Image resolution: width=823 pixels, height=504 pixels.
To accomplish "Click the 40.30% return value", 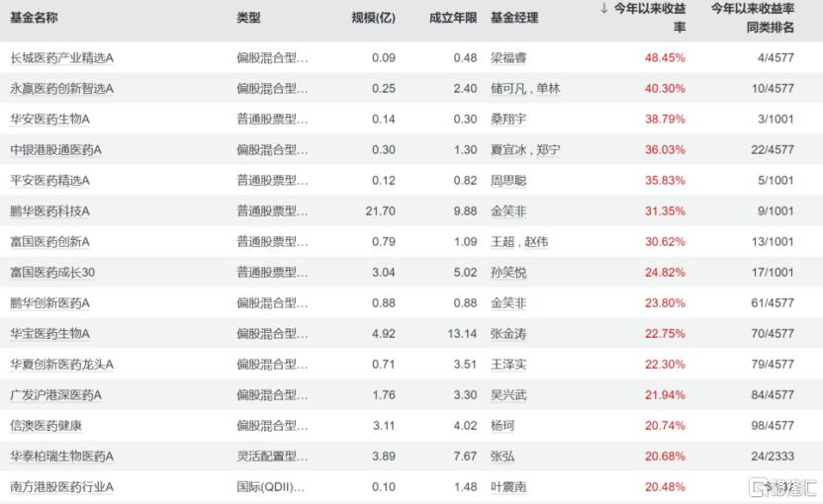I will pyautogui.click(x=665, y=89).
